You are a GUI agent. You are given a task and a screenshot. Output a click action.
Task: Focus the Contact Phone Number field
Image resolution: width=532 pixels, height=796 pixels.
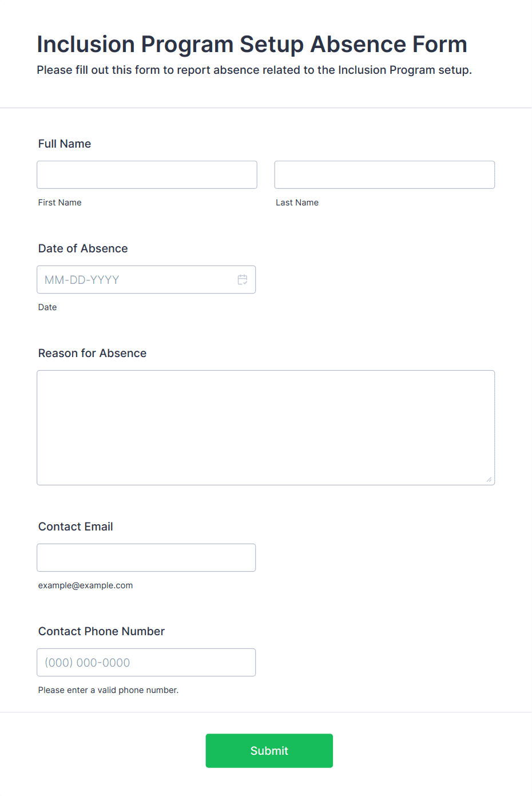[146, 662]
